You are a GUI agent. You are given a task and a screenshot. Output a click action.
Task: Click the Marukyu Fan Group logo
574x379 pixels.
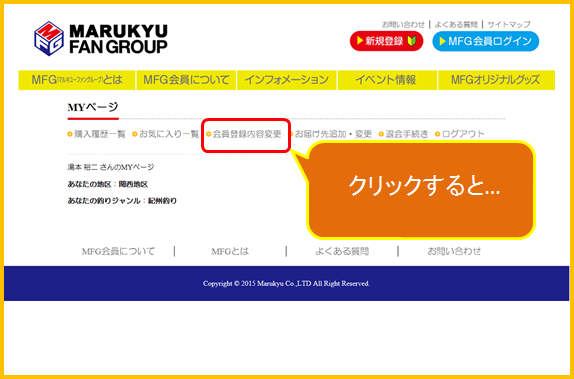(101, 38)
